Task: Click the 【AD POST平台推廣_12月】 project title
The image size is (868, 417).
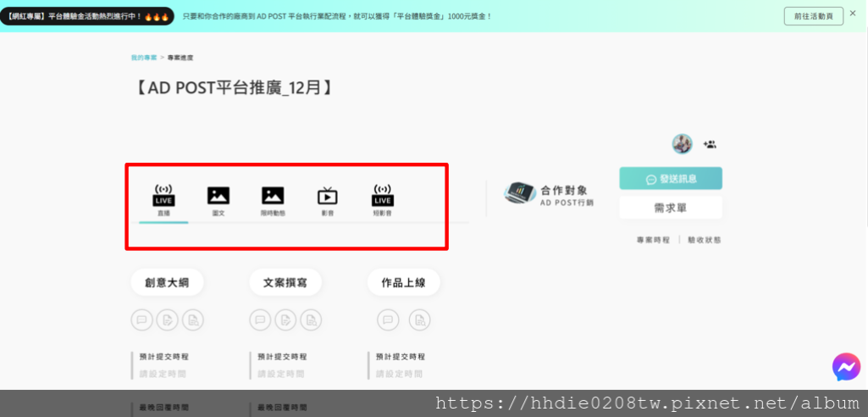Action: point(234,87)
